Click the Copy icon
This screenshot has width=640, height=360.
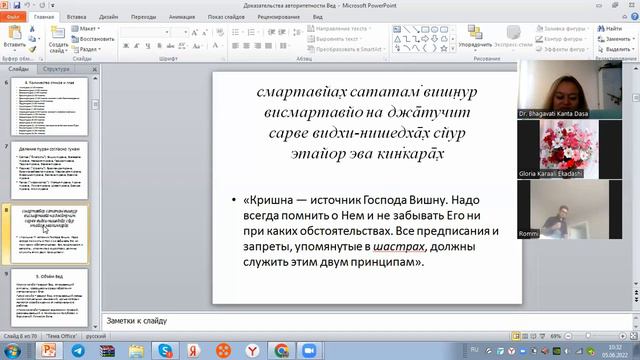tap(32, 39)
